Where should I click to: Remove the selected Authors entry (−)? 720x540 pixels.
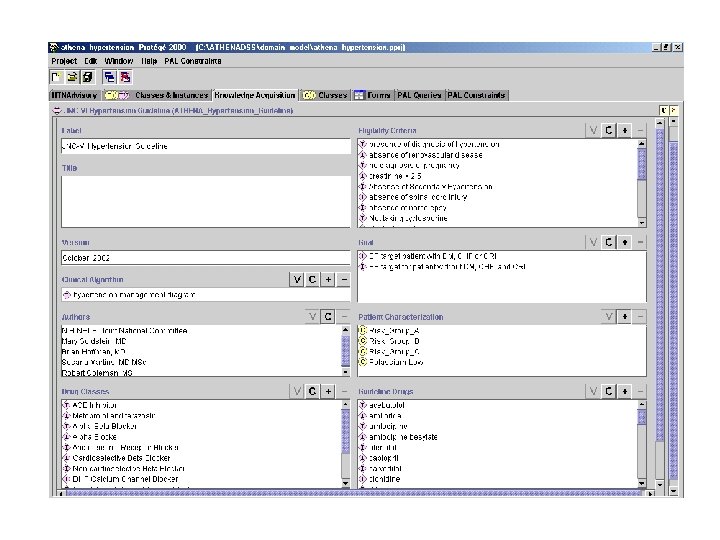(344, 316)
